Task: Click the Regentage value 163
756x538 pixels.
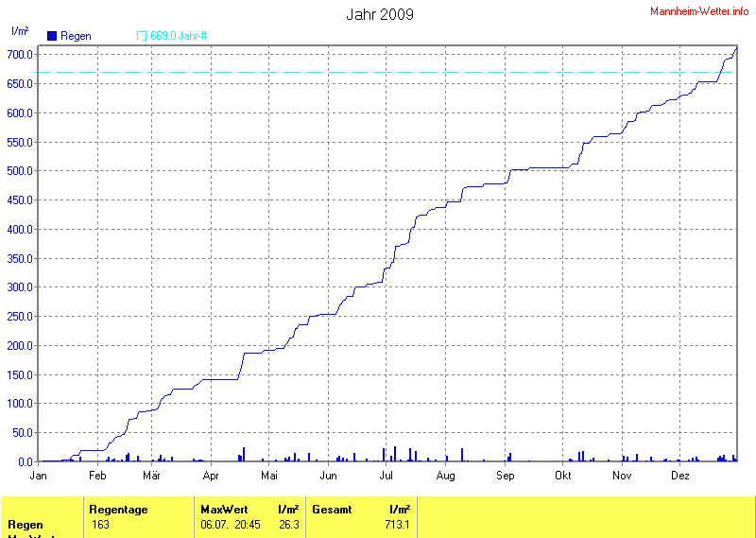Action: click(x=100, y=525)
